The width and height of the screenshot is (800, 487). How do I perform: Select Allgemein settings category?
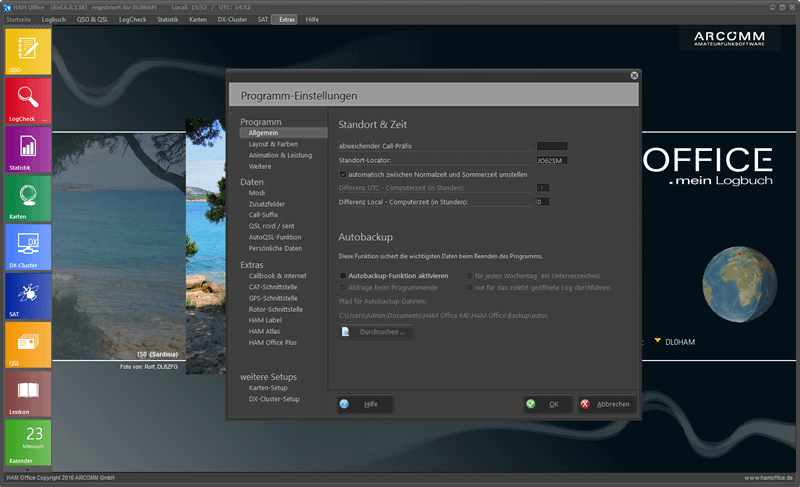pyautogui.click(x=283, y=133)
